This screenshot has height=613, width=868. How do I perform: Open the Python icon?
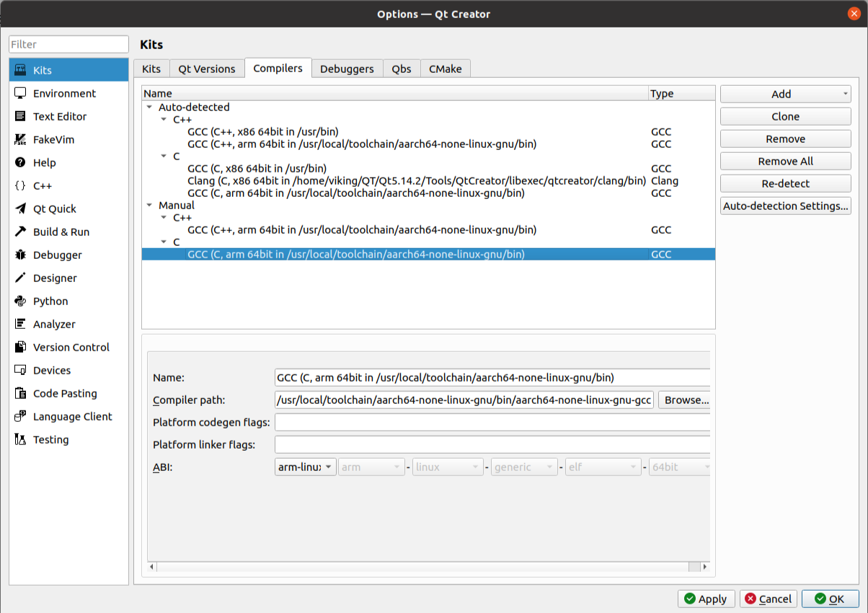pyautogui.click(x=20, y=301)
